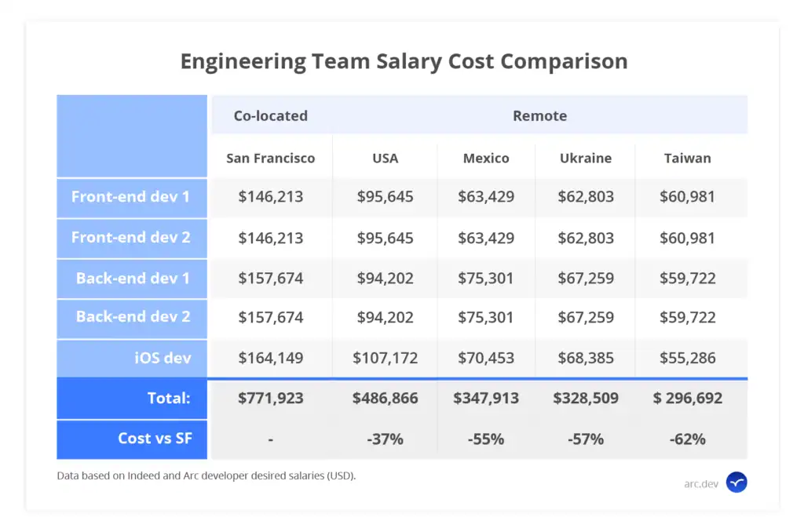The image size is (804, 532).
Task: Click the Total row label
Action: pos(169,398)
